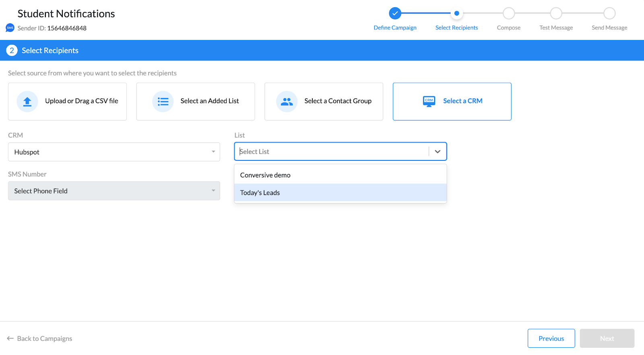Click the Test Message step circle
The height and width of the screenshot is (355, 644).
click(x=556, y=13)
